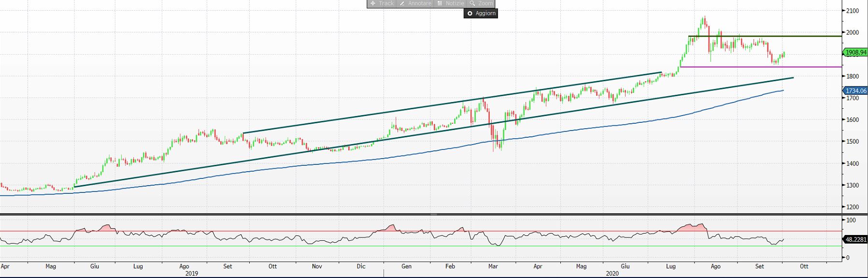
Task: Grab the divider handle between chart panels
Action: coord(433,214)
